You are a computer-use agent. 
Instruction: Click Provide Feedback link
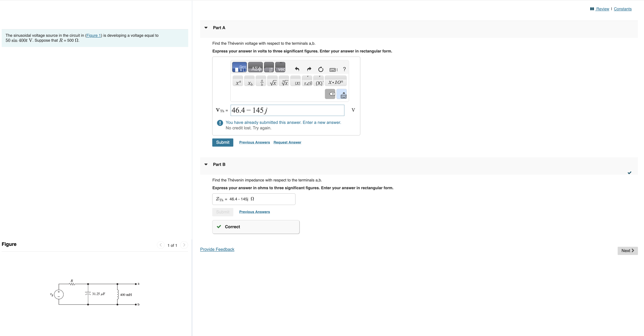pyautogui.click(x=217, y=249)
